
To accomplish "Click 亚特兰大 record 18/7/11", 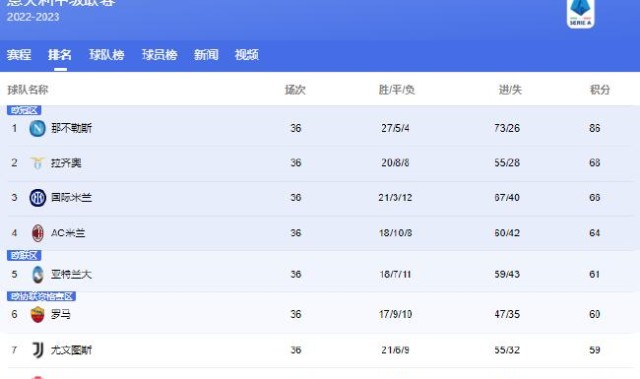I will [395, 274].
